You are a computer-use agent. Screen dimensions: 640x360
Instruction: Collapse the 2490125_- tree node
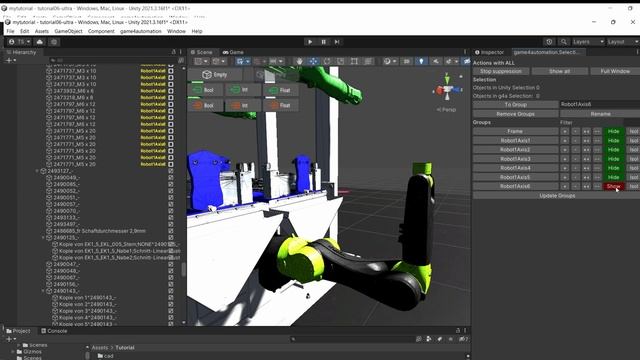(x=43, y=238)
